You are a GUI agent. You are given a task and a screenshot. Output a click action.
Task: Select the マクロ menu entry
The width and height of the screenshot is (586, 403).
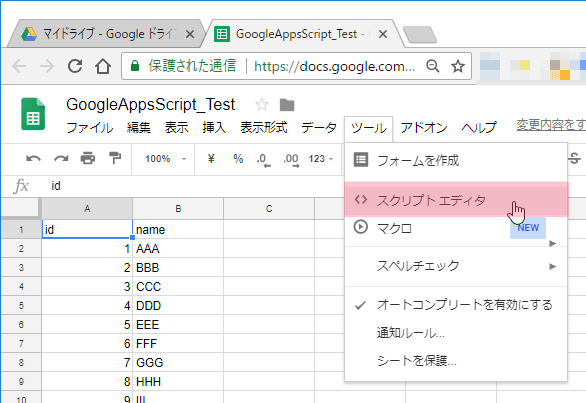(x=456, y=228)
